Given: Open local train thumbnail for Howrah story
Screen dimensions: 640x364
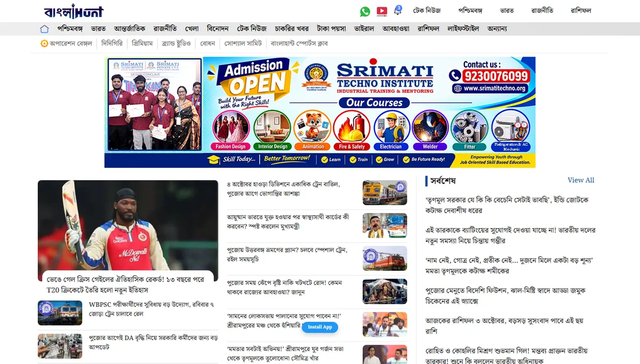Looking at the screenshot, I should pos(385,192).
